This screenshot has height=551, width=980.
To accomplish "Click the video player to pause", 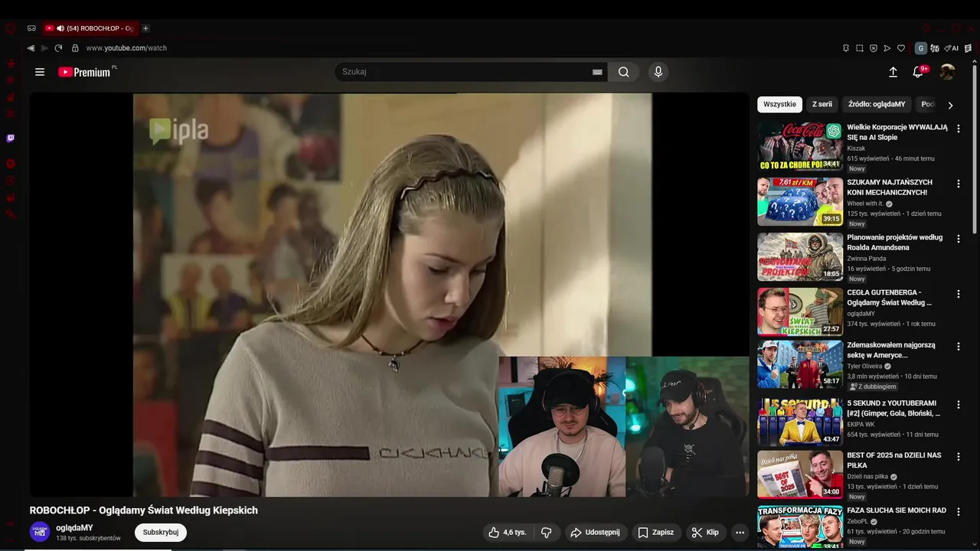I will [389, 295].
